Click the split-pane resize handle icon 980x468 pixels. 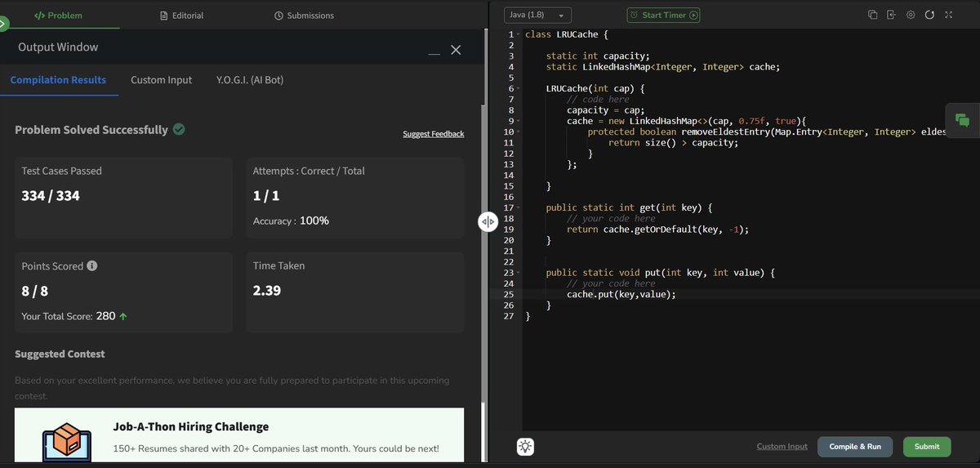point(488,221)
